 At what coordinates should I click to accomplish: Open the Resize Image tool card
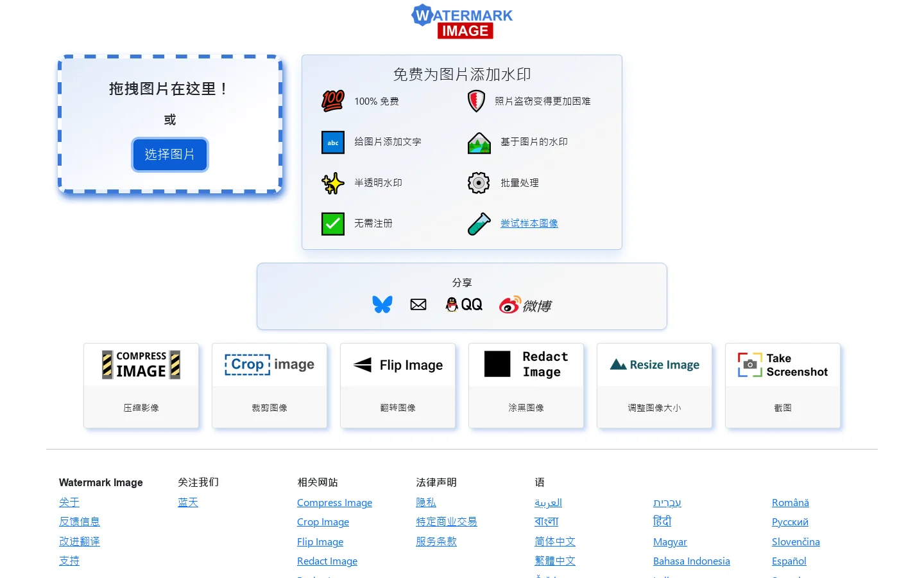(x=654, y=385)
